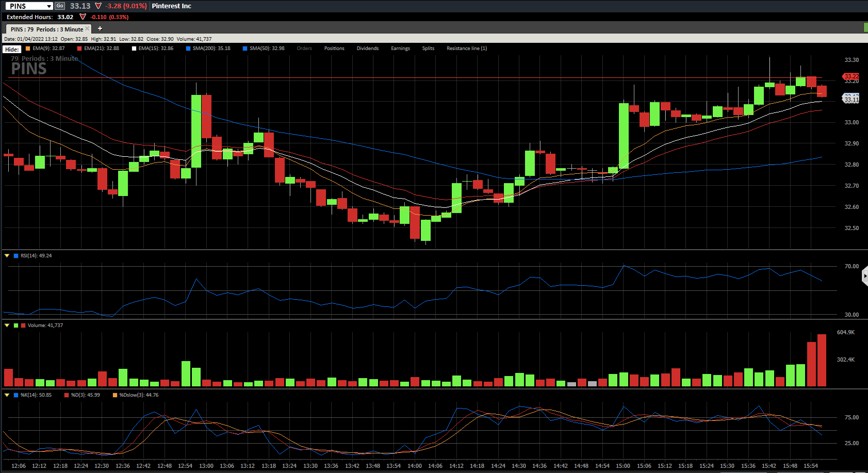This screenshot has width=868, height=473.
Task: Click the Close: 32.90 readout
Action: pyautogui.click(x=160, y=39)
